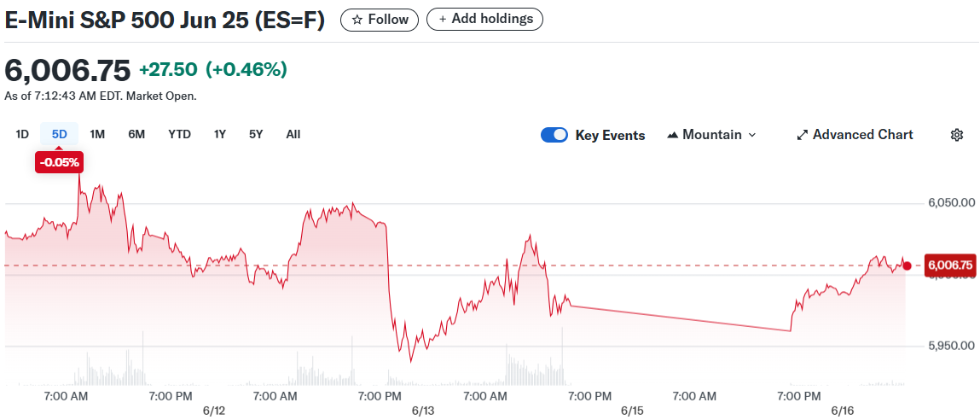
Task: Click the red dot at chart end
Action: tap(908, 265)
